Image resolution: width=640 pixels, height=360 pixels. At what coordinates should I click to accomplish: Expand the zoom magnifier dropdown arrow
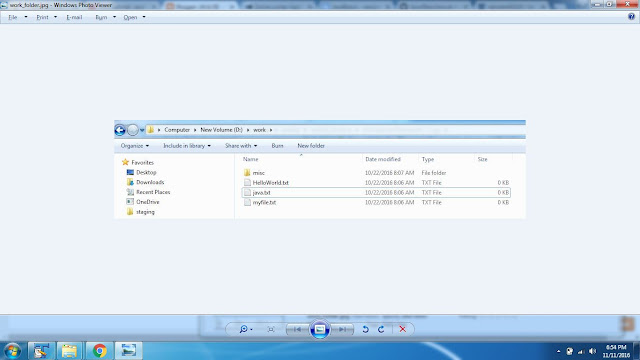pos(251,329)
